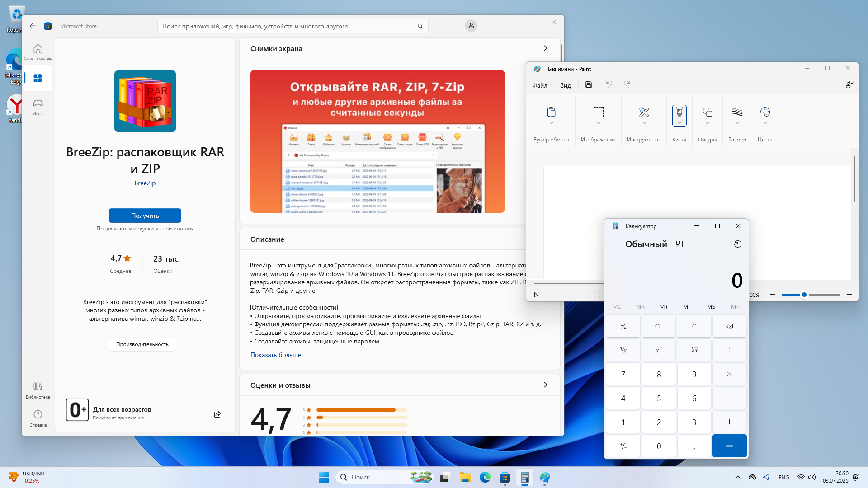Open the Brushes dropdown arrow in Paint
The width and height of the screenshot is (868, 488).
[x=679, y=123]
